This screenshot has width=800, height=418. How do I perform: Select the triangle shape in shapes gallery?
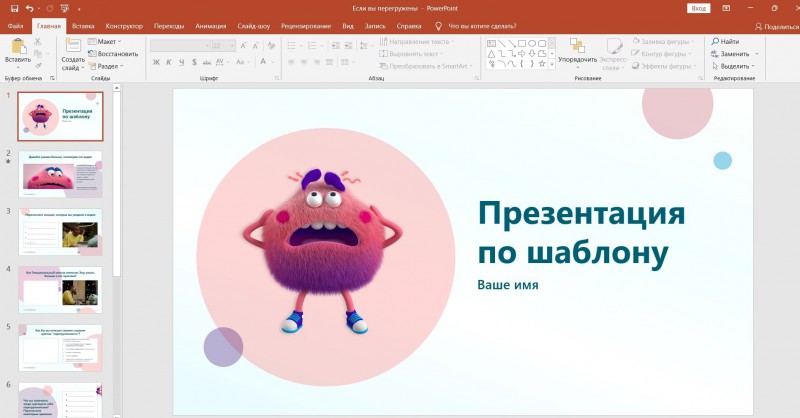[x=491, y=54]
